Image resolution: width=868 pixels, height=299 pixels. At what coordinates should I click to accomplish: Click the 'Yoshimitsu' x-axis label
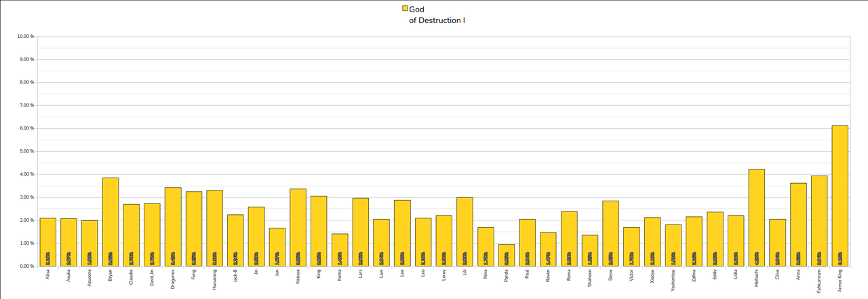click(x=673, y=279)
